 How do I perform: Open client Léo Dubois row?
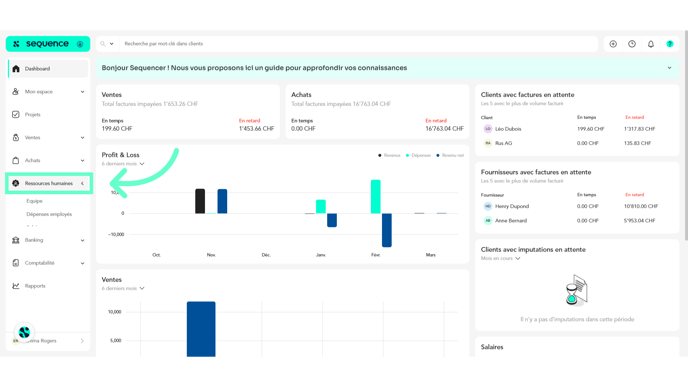point(577,129)
